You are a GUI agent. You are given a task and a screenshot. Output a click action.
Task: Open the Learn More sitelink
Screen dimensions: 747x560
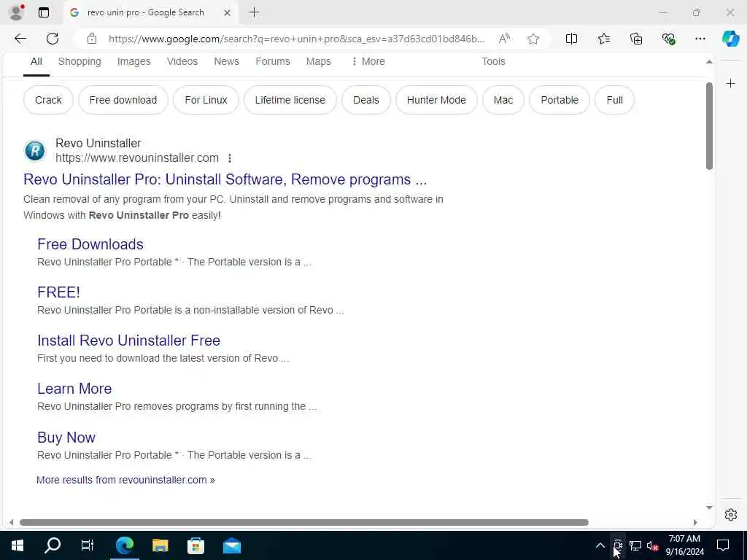74,389
